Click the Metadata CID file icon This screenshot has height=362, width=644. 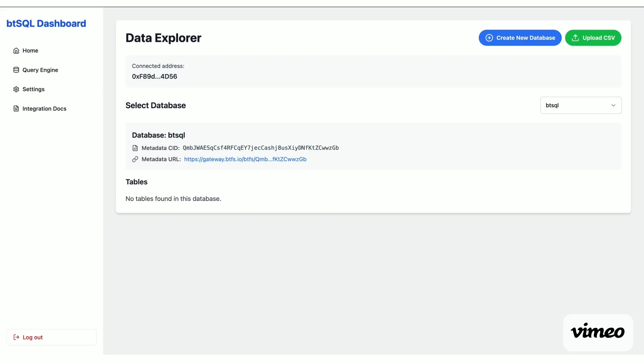tap(135, 148)
